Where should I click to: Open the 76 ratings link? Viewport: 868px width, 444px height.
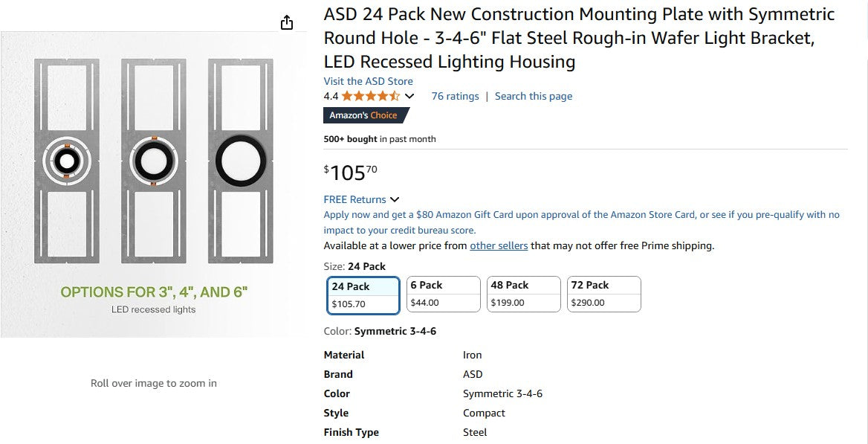(x=456, y=96)
